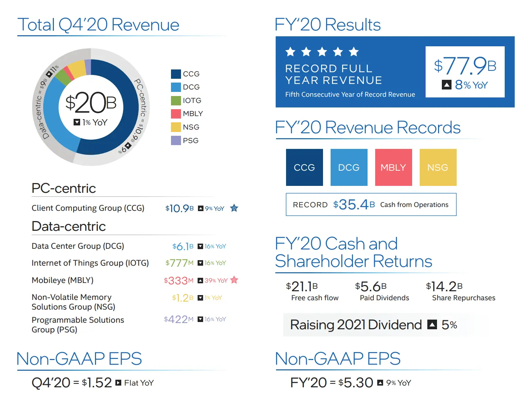Click the up arrow next to 11% on donut ring
Image resolution: width=532 pixels, height=407 pixels.
point(49,74)
